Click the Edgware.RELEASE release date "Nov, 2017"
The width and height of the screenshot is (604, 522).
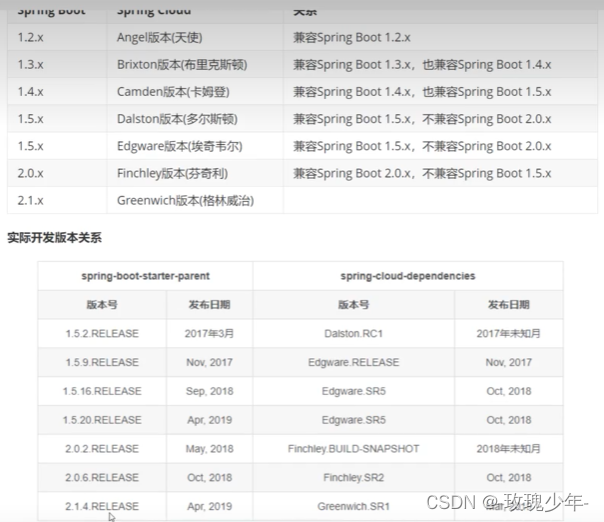508,363
